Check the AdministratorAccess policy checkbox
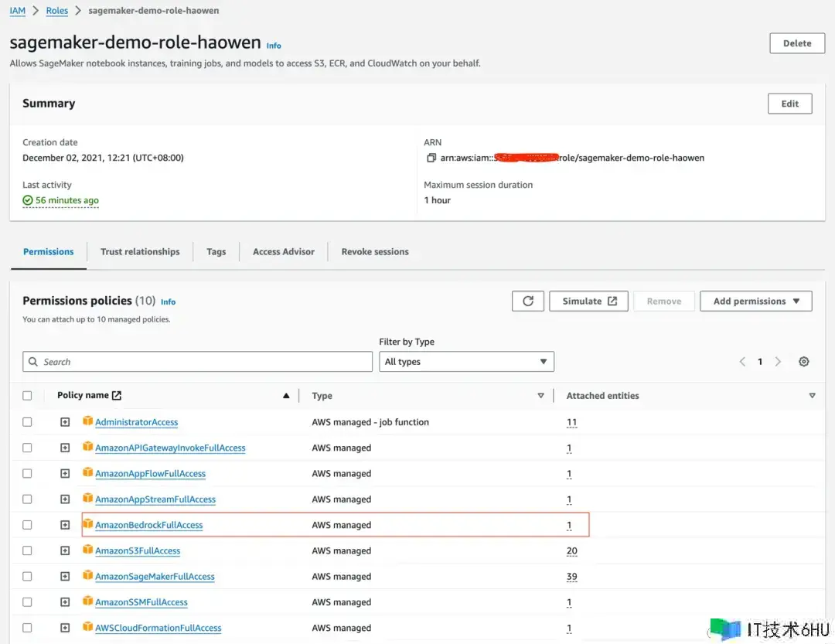Viewport: 835px width, 644px height. [x=28, y=422]
